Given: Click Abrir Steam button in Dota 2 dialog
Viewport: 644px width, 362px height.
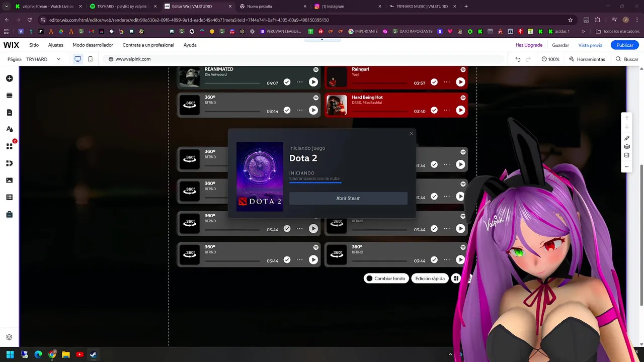Looking at the screenshot, I should click(348, 198).
